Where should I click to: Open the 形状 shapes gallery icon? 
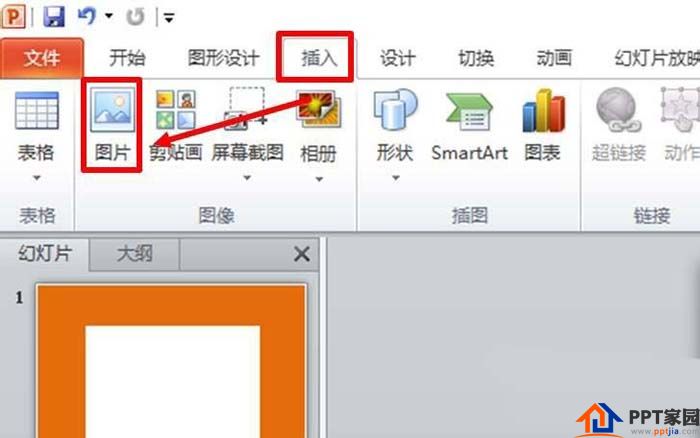(x=396, y=111)
